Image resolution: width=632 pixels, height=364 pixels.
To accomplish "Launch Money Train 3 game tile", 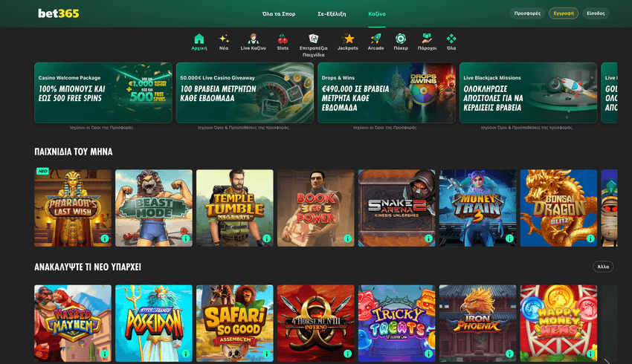I will [x=477, y=208].
